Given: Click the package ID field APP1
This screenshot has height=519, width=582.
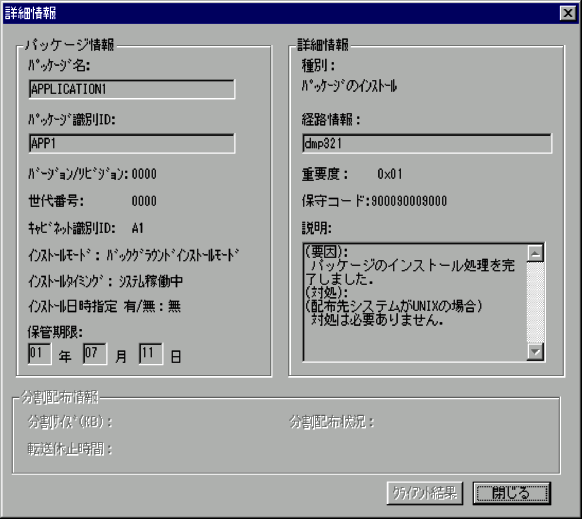Looking at the screenshot, I should (x=132, y=143).
